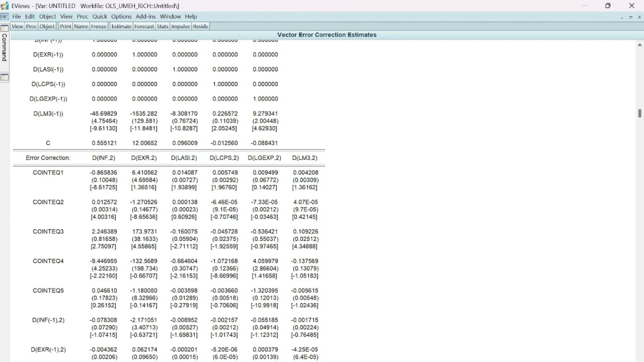Open the Quick menu
644x362 pixels.
[x=100, y=17]
